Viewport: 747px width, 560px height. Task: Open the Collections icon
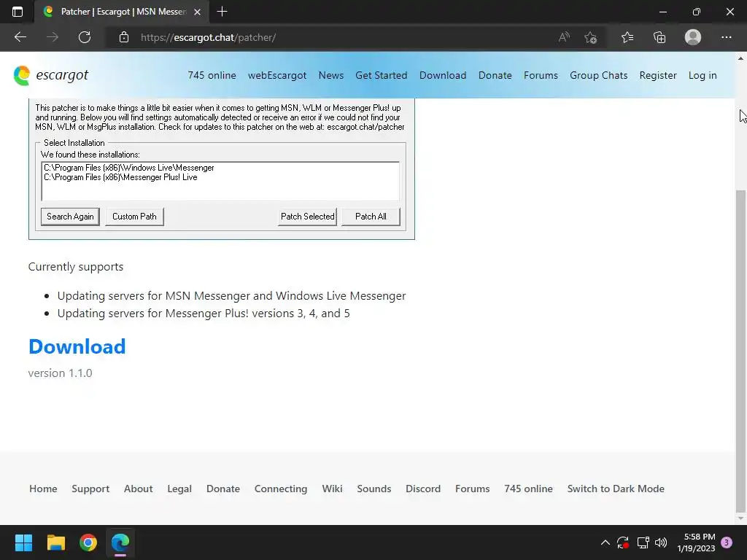pyautogui.click(x=659, y=37)
